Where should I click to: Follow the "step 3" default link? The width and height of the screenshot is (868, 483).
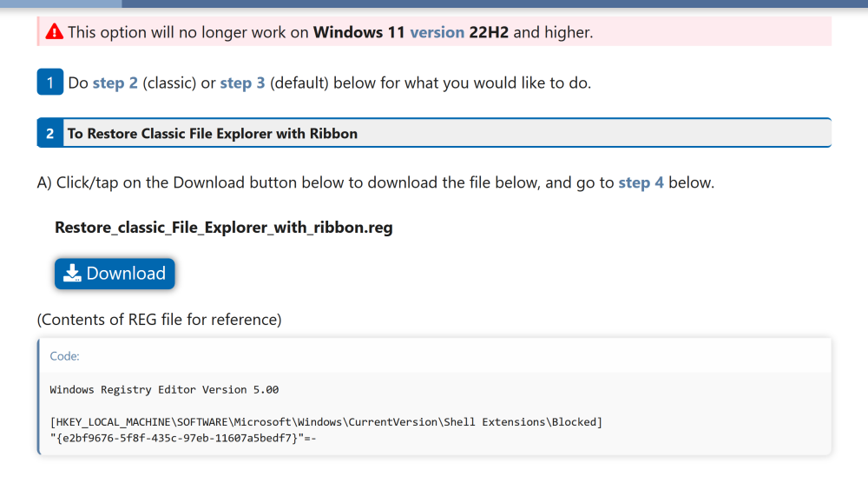242,83
